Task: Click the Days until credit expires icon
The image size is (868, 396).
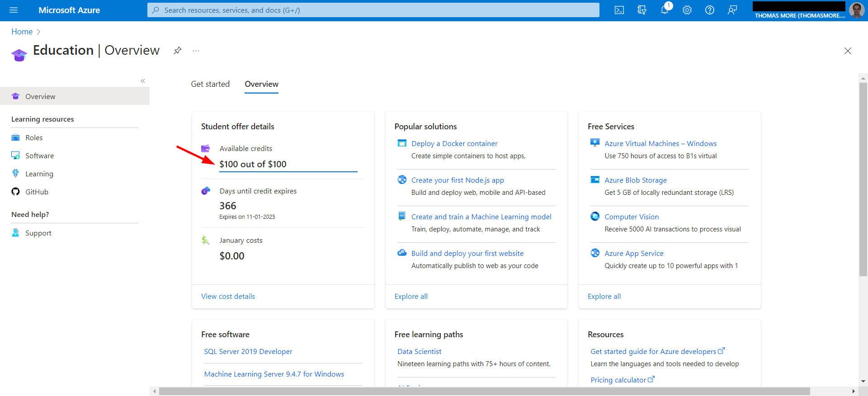Action: tap(206, 191)
